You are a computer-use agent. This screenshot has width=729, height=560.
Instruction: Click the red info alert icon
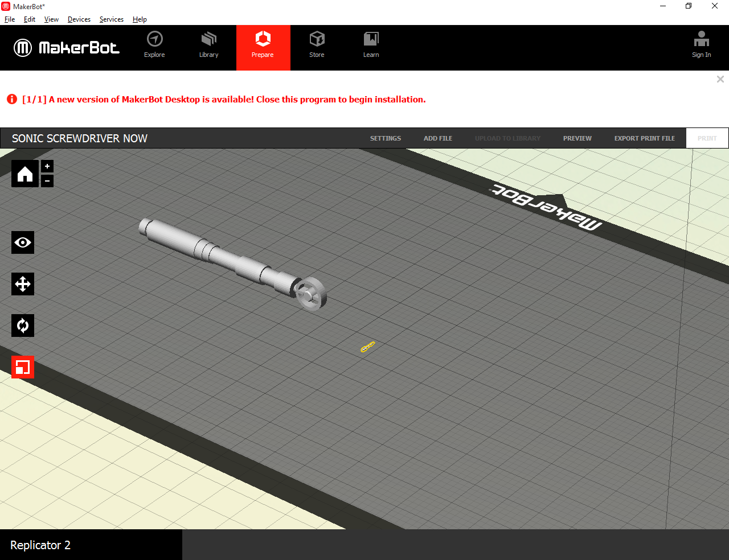coord(12,99)
